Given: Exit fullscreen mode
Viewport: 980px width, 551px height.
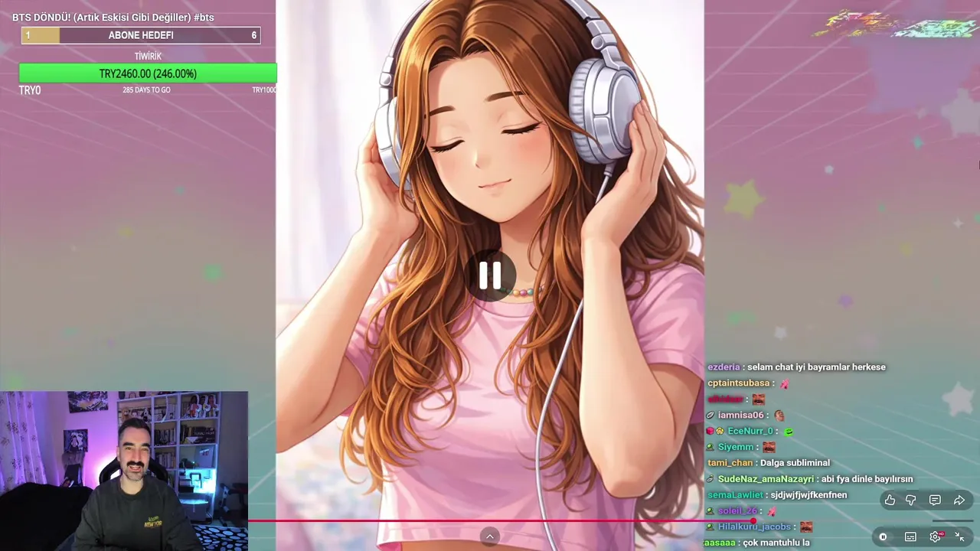Looking at the screenshot, I should (959, 537).
